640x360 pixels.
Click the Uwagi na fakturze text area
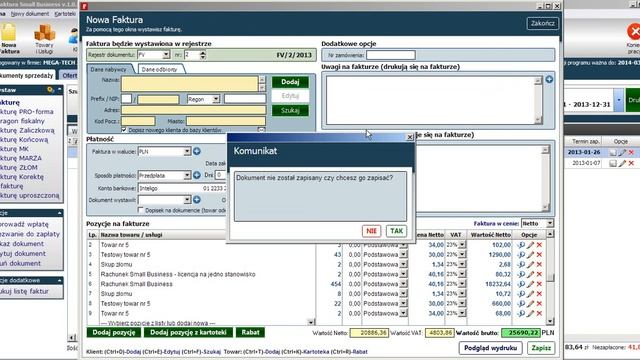click(x=431, y=100)
